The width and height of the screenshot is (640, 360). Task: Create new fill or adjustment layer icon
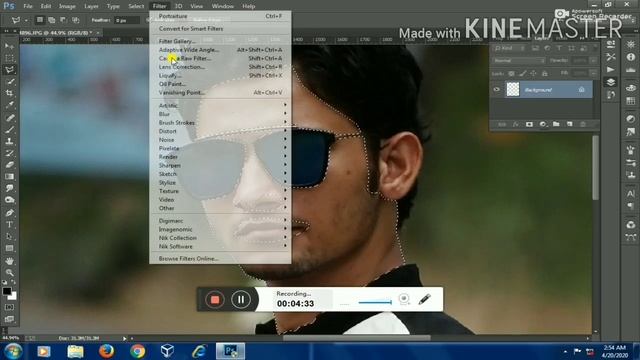click(x=542, y=124)
